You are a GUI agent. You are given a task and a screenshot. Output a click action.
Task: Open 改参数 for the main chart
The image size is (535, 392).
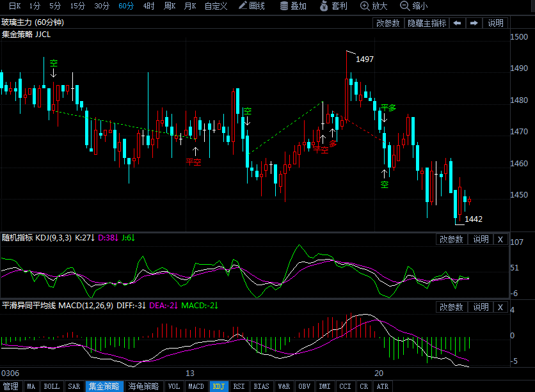tap(388, 23)
